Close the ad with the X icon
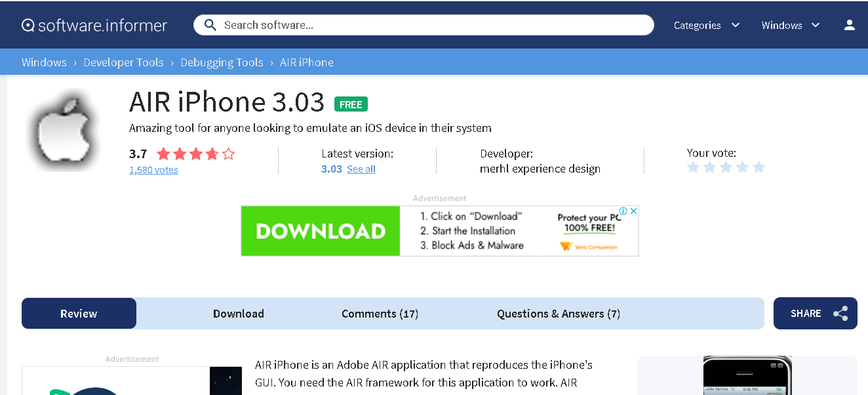Viewport: 868px width, 395px height. (x=633, y=211)
